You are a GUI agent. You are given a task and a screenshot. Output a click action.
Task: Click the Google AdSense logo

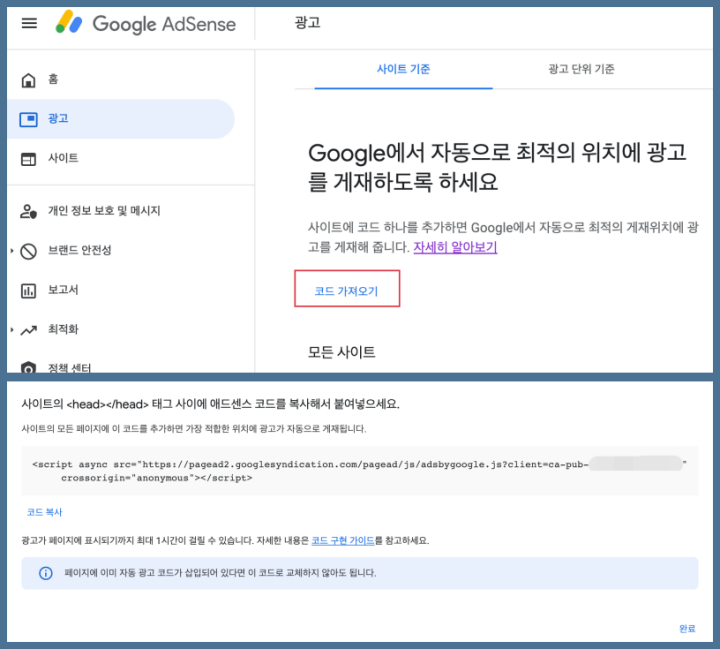pyautogui.click(x=146, y=23)
